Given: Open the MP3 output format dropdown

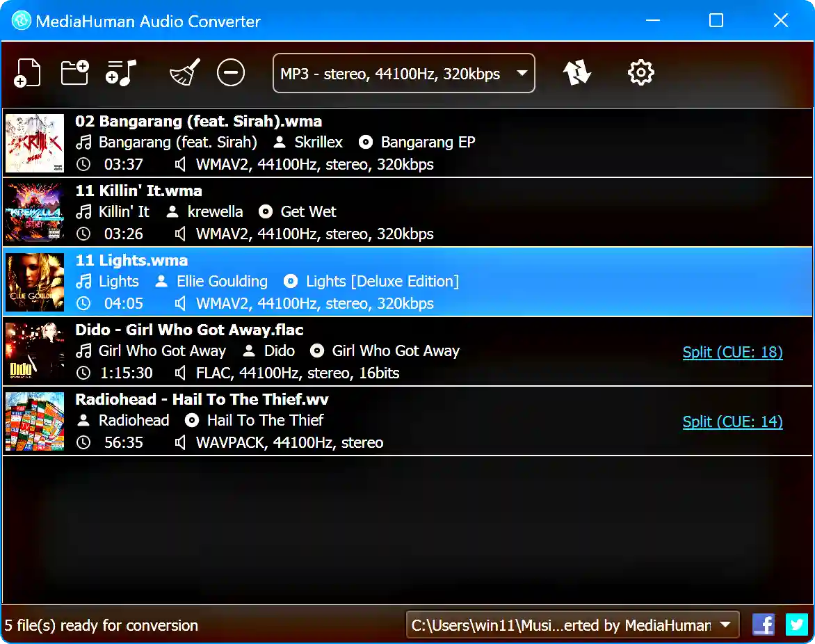Looking at the screenshot, I should point(404,73).
